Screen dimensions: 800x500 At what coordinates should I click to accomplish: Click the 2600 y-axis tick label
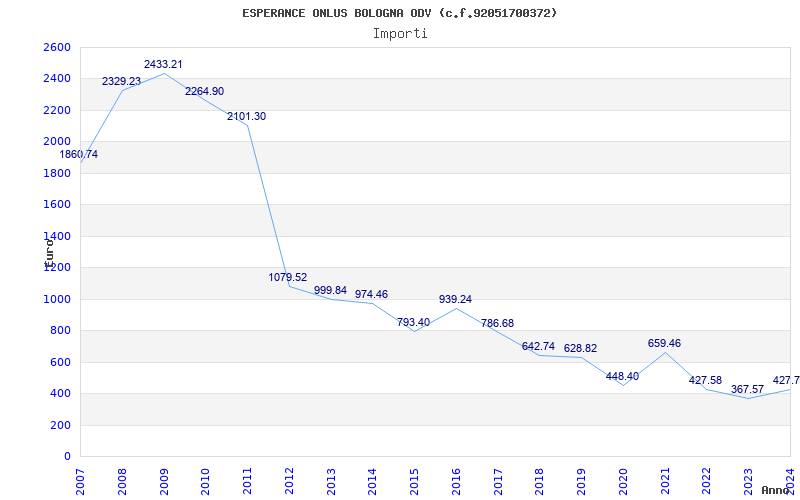click(x=57, y=47)
